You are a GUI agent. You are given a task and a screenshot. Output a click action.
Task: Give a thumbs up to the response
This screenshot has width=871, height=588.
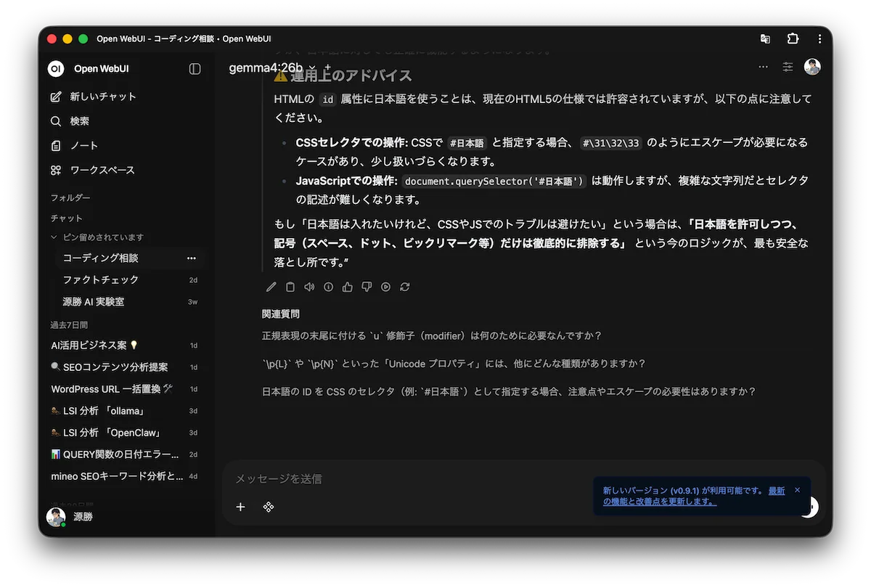347,287
